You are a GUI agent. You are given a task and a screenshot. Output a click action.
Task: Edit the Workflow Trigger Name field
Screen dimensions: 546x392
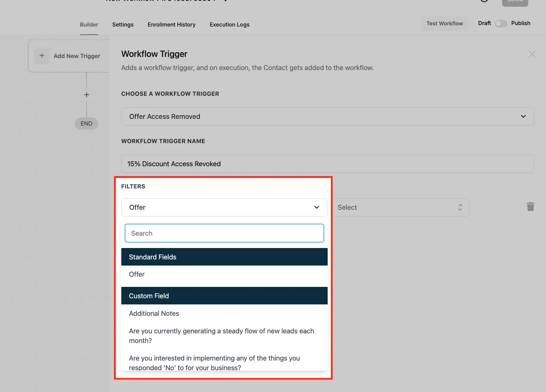[x=328, y=164]
